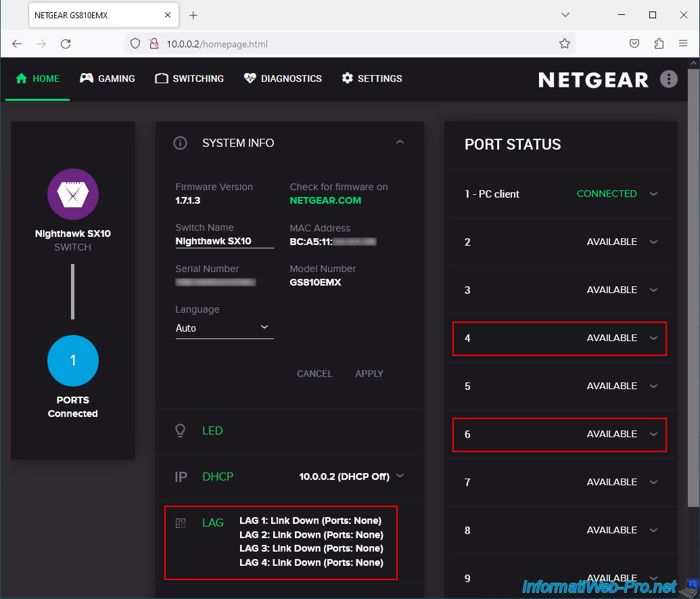Open the browser extensions icon

(x=659, y=44)
